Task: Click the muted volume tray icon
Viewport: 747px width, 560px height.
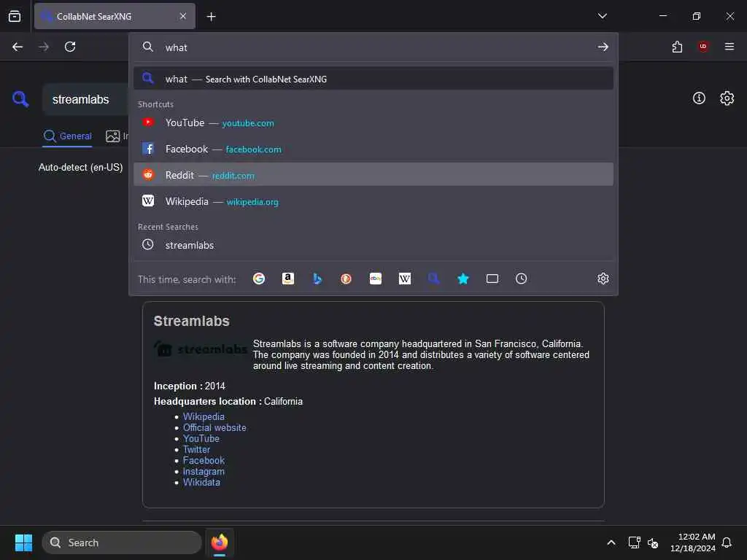Action: (653, 542)
